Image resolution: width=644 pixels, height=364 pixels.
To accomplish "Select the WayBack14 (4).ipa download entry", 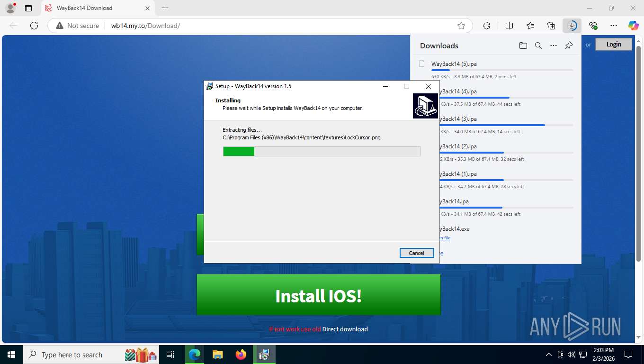I will point(496,97).
